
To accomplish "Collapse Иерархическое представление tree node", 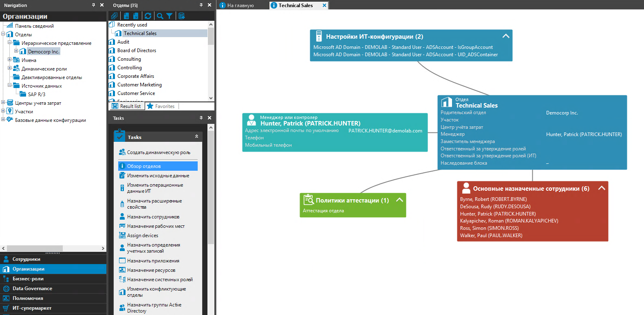I will pos(10,42).
